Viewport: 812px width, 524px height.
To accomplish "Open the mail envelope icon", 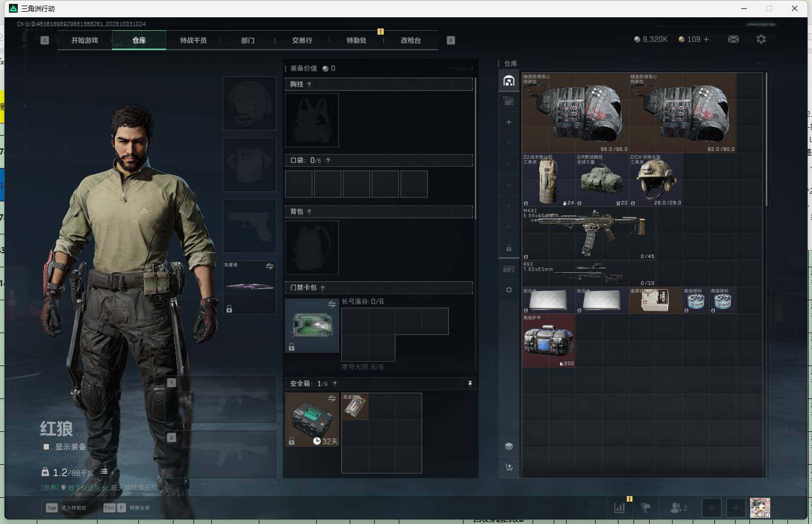I will pyautogui.click(x=733, y=39).
